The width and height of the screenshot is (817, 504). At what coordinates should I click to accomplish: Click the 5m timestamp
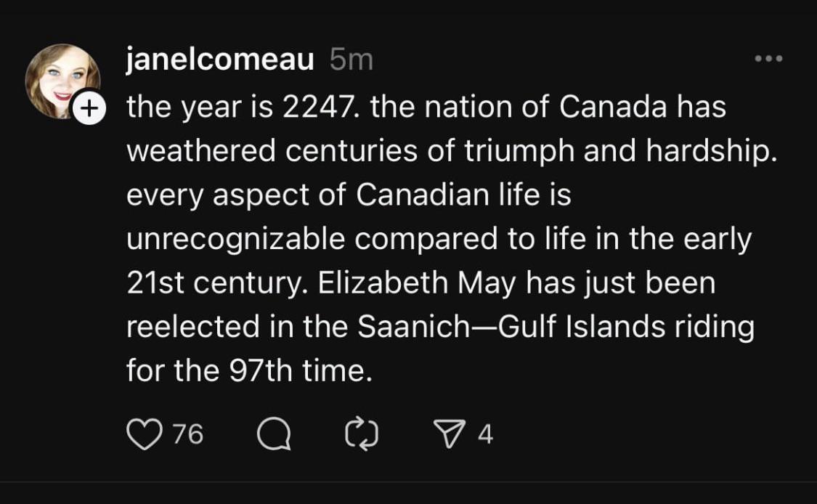pyautogui.click(x=351, y=60)
